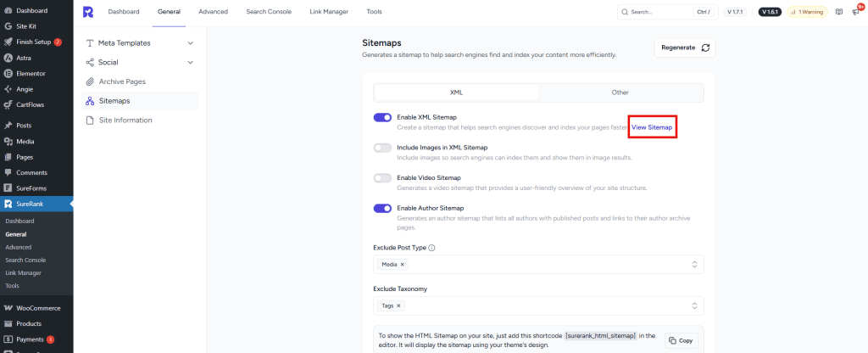Click the SureRank logo icon
This screenshot has height=353, width=868.
[x=88, y=12]
